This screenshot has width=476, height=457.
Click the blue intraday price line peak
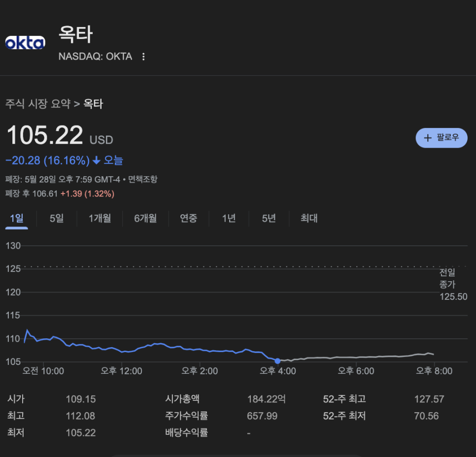point(27,330)
